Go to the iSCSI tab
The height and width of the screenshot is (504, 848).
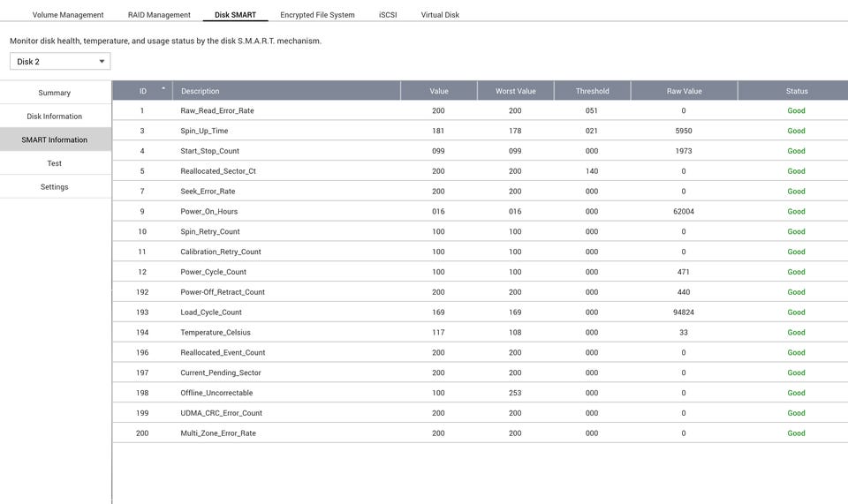coord(388,15)
